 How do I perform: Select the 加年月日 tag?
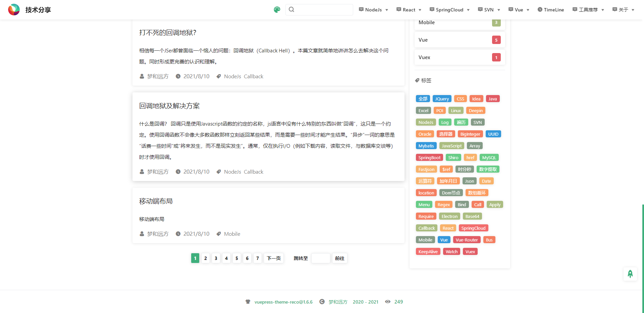coord(448,181)
